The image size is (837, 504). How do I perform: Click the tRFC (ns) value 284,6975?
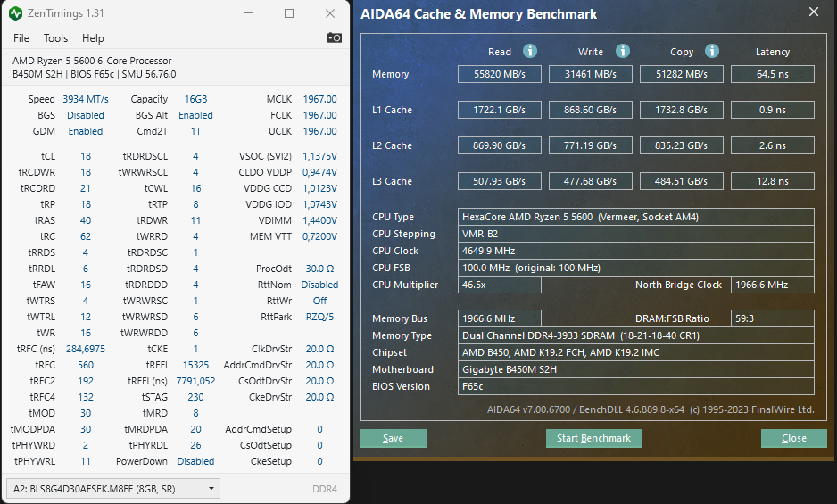[x=86, y=349]
